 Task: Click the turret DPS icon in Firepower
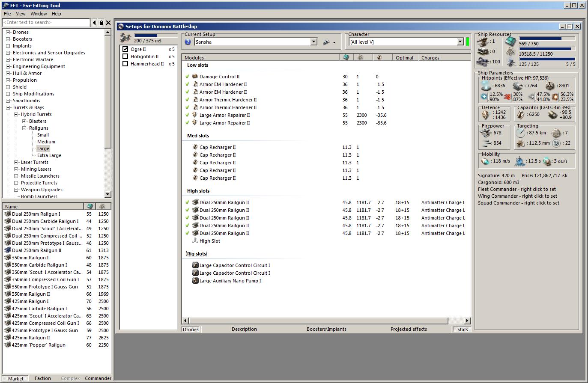pos(486,133)
